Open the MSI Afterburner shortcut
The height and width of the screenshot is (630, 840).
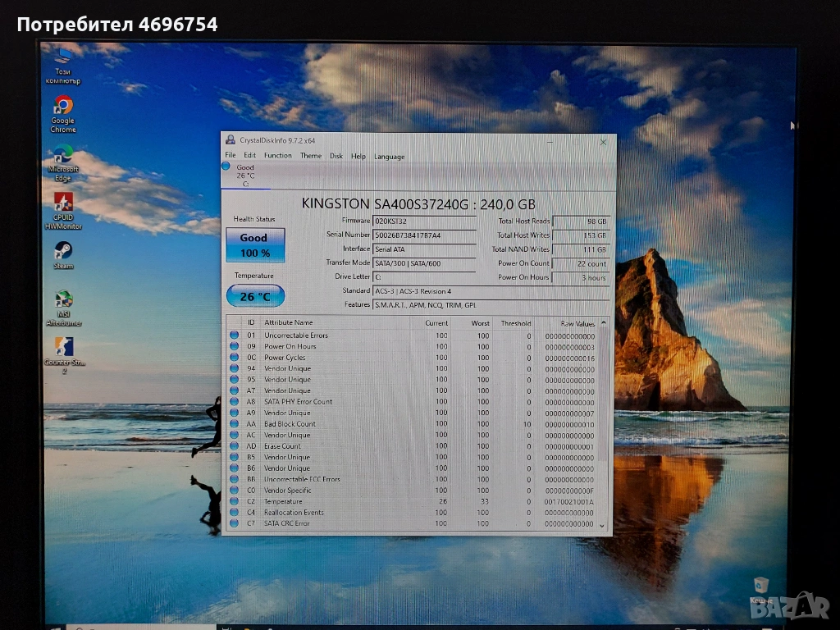(63, 299)
